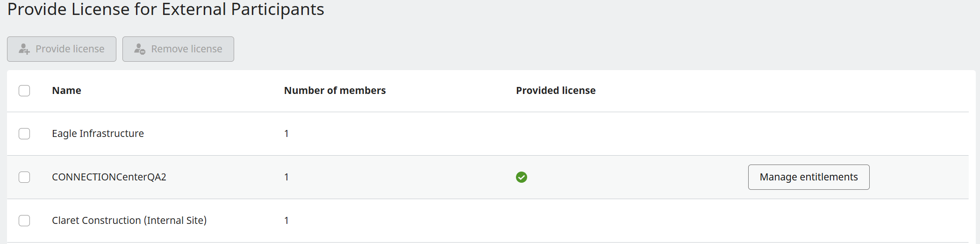Click the person-minus icon on Remove license
The height and width of the screenshot is (244, 980).
(140, 49)
